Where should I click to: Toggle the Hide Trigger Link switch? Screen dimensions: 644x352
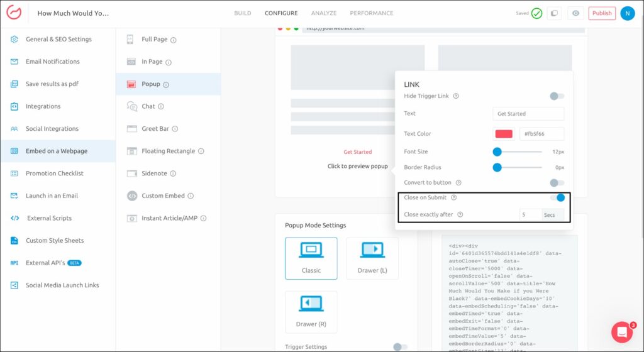pyautogui.click(x=557, y=96)
